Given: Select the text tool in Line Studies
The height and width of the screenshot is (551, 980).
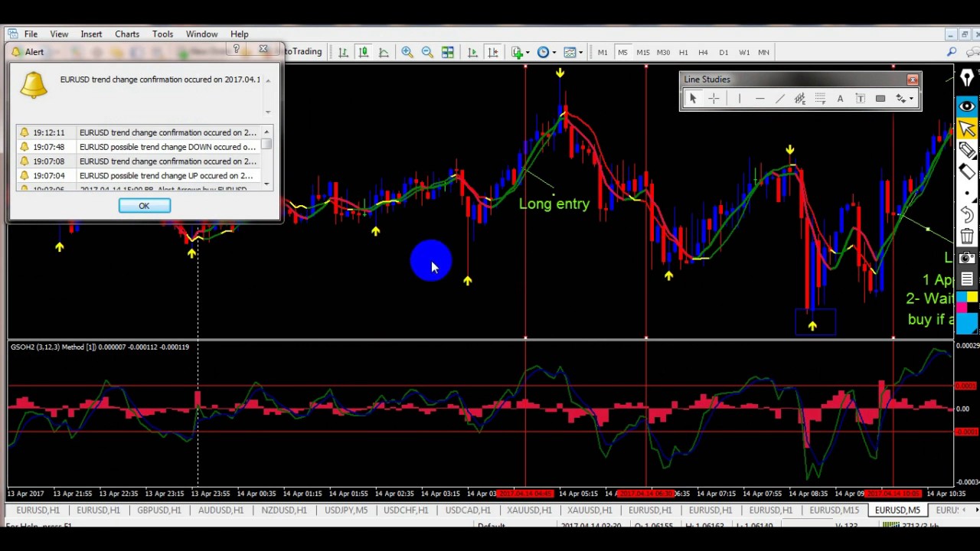Looking at the screenshot, I should [x=840, y=98].
